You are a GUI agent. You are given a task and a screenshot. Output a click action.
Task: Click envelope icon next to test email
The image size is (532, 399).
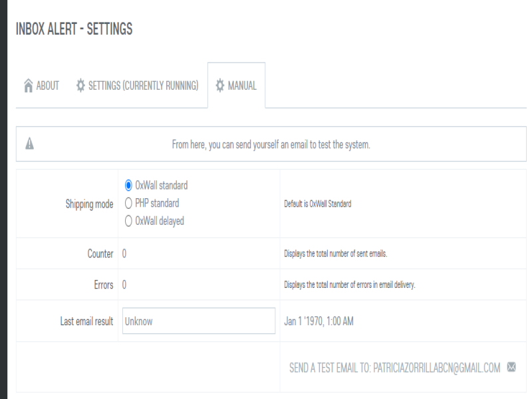(511, 367)
